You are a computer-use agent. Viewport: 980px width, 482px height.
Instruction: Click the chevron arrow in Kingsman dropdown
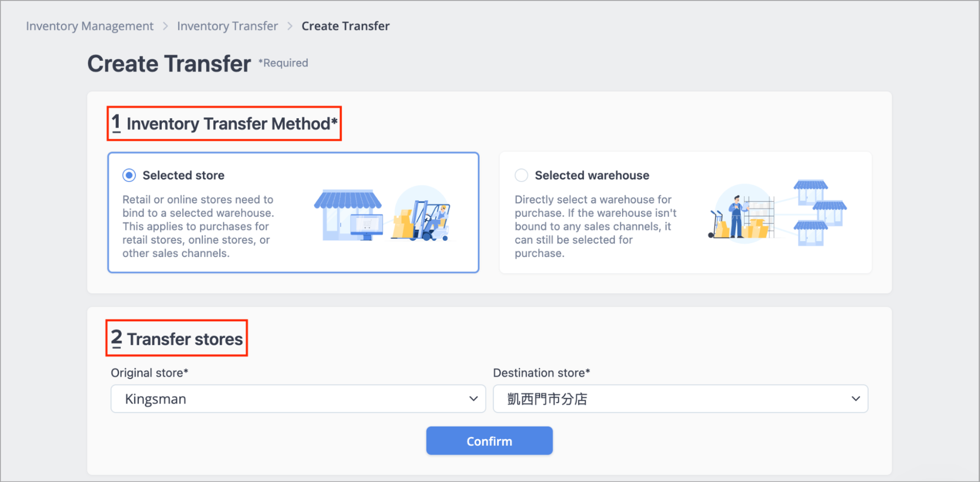point(473,399)
